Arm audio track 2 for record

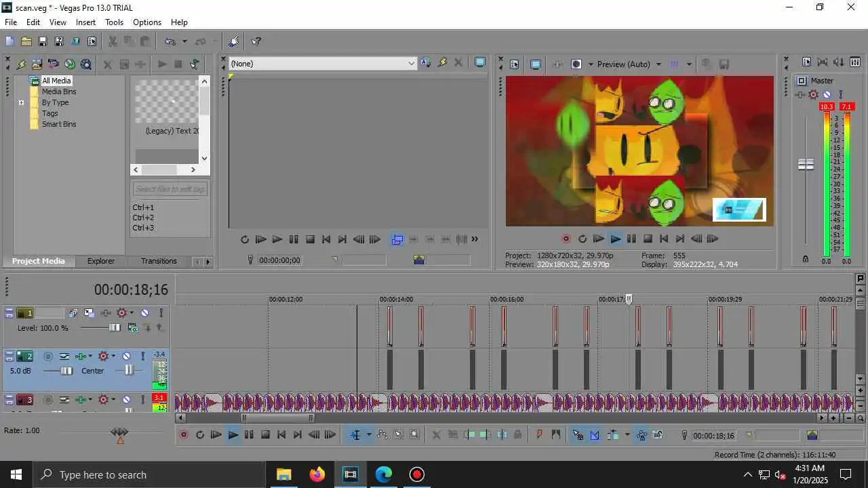pos(48,357)
